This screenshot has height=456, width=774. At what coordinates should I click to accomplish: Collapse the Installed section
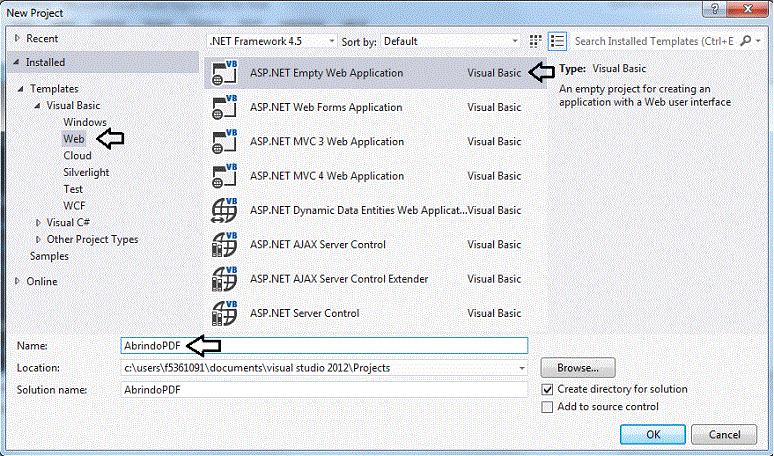click(17, 62)
